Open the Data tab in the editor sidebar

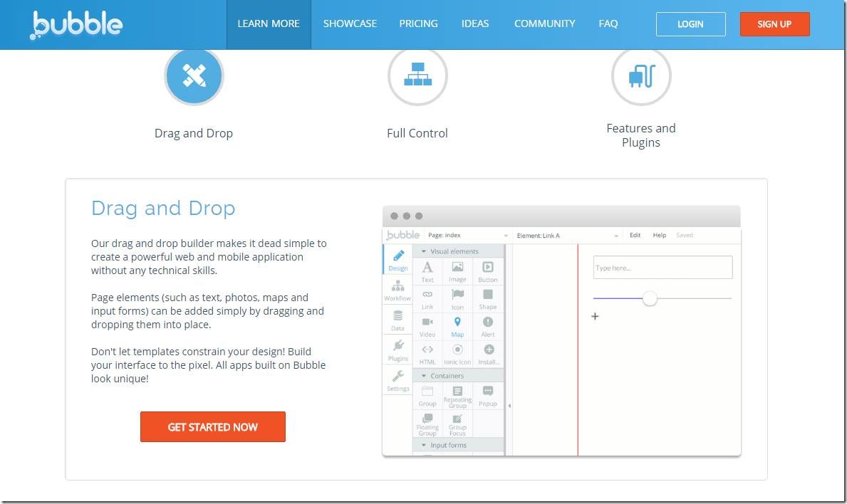tap(398, 320)
